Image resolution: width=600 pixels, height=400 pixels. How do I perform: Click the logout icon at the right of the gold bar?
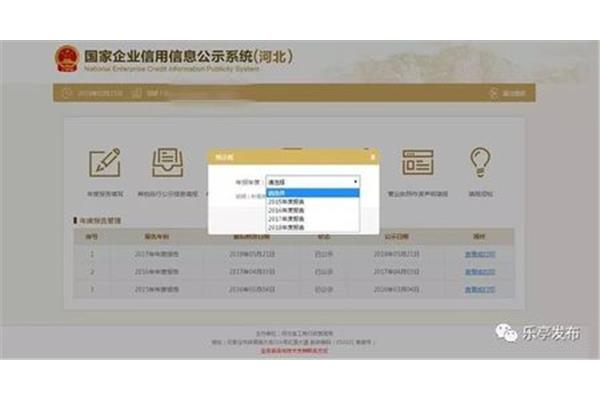[x=494, y=93]
